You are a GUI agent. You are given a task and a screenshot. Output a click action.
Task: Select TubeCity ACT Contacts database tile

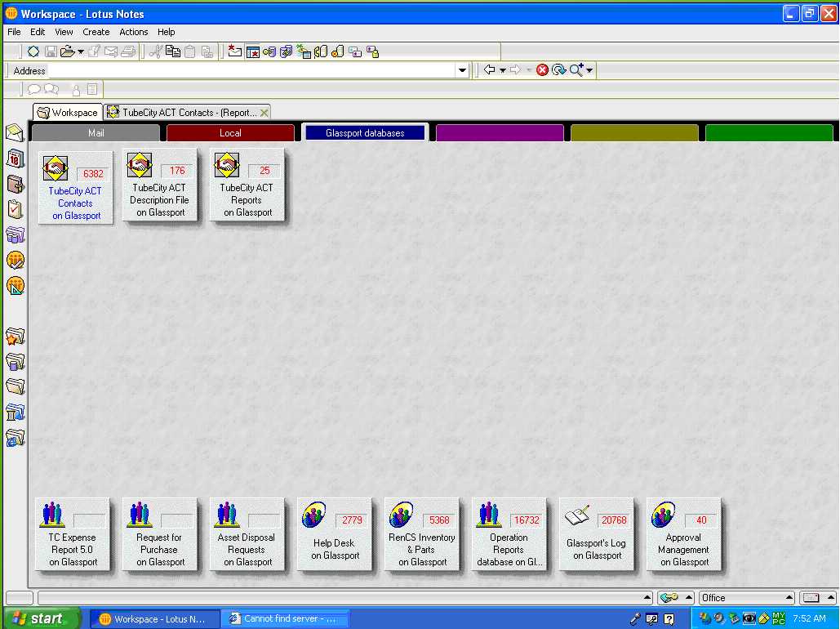(x=76, y=187)
